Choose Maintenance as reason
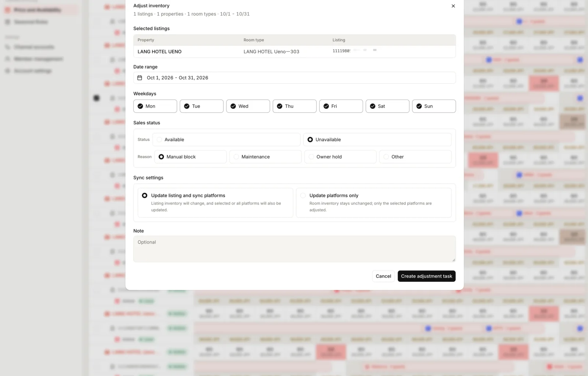Viewport: 588px width, 376px height. pyautogui.click(x=265, y=157)
